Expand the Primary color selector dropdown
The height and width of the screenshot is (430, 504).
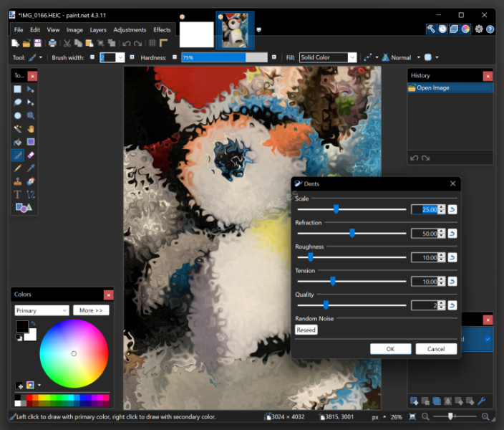click(42, 310)
